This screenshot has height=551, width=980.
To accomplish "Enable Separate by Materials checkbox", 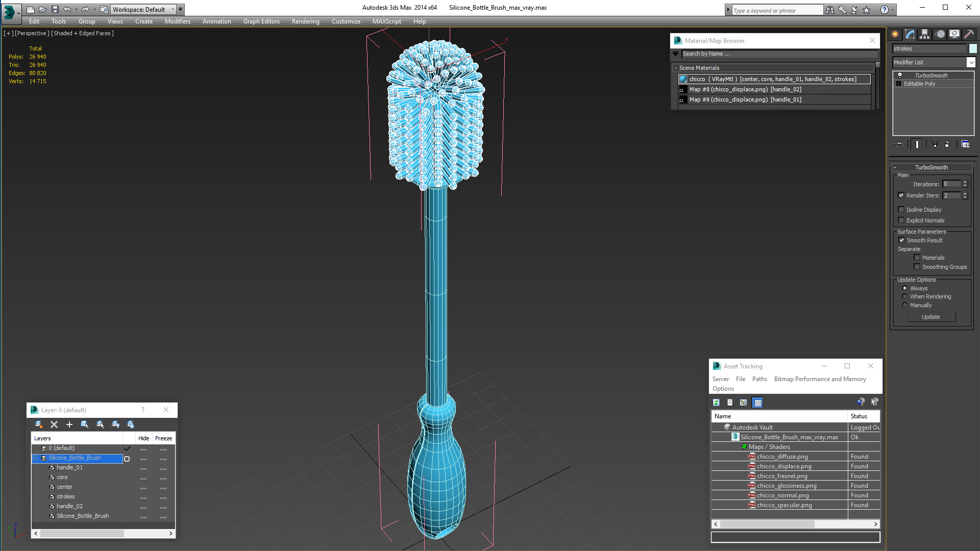I will coord(917,258).
